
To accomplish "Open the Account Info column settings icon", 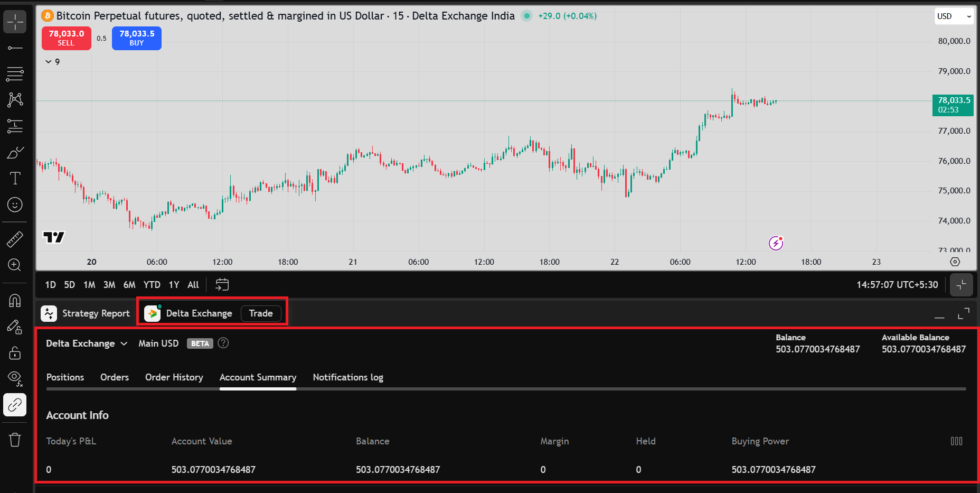I will (x=956, y=441).
